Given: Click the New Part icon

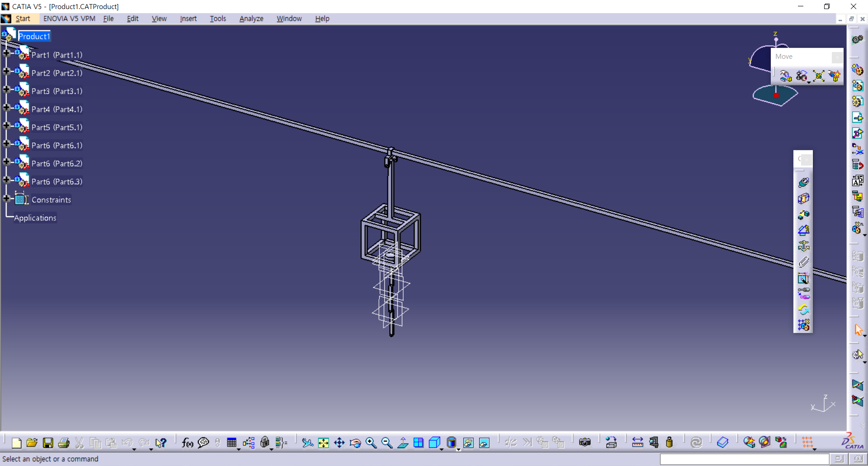Looking at the screenshot, I should tap(857, 101).
